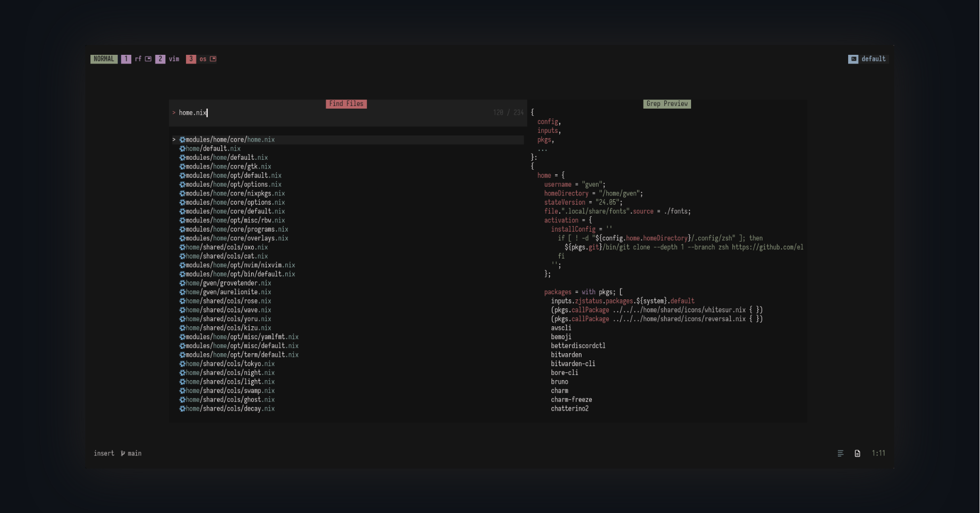Click nix icon of home/shared/cols/ghost.nix
The height and width of the screenshot is (513, 980).
click(x=182, y=400)
